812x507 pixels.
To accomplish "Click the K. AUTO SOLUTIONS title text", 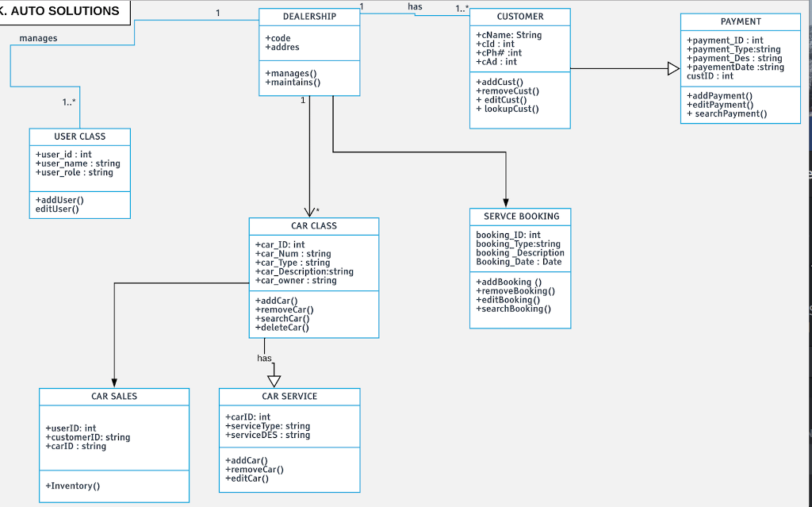I will [58, 11].
